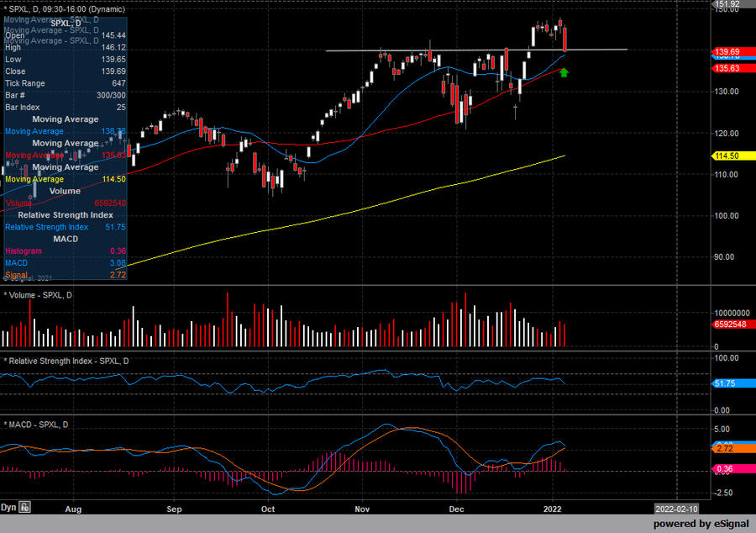
Task: Click the red Moving Average row in the data window
Action: tap(65, 156)
